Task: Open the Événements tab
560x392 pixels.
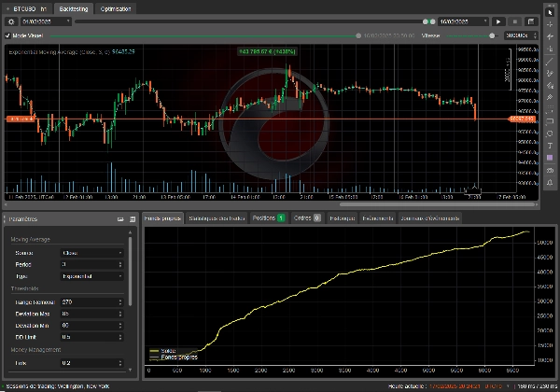Action: (378, 218)
